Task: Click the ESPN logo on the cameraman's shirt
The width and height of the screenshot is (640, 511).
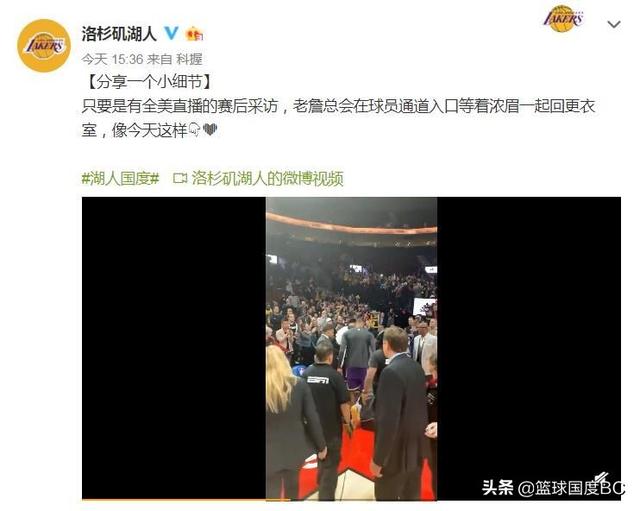Action: 318,380
